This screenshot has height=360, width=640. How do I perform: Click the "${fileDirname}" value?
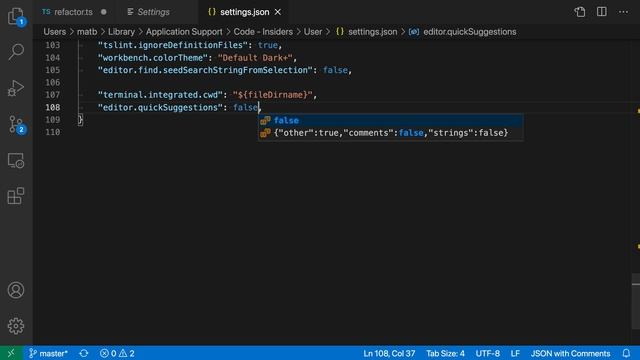tap(272, 95)
